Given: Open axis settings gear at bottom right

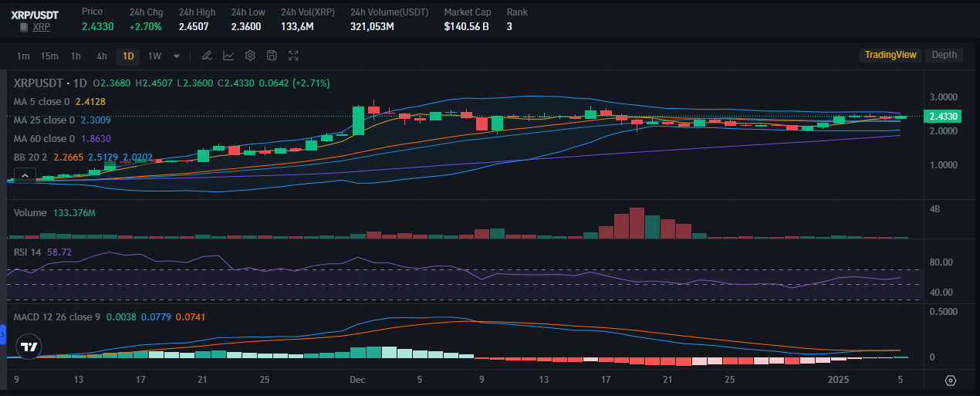Looking at the screenshot, I should (x=951, y=381).
